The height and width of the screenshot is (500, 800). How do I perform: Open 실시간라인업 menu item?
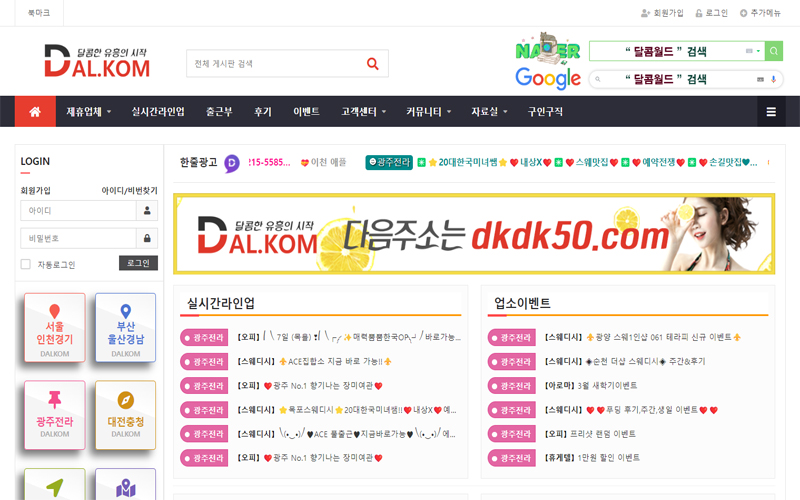pos(158,111)
